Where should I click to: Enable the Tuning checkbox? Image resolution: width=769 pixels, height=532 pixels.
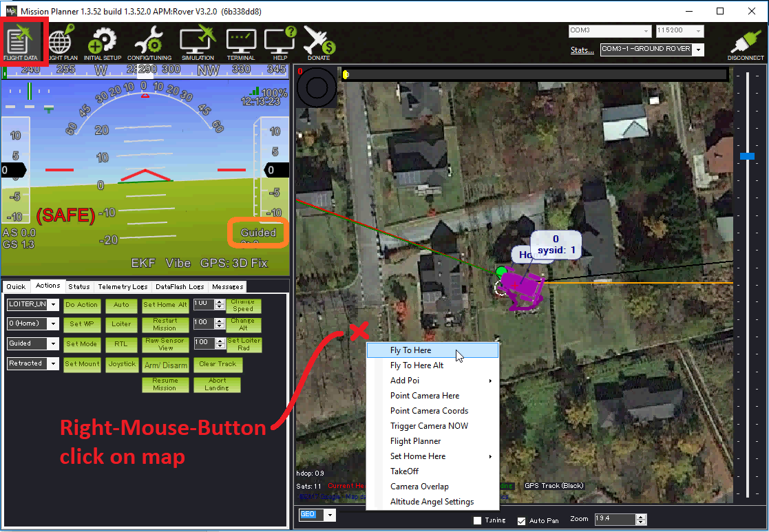(478, 520)
